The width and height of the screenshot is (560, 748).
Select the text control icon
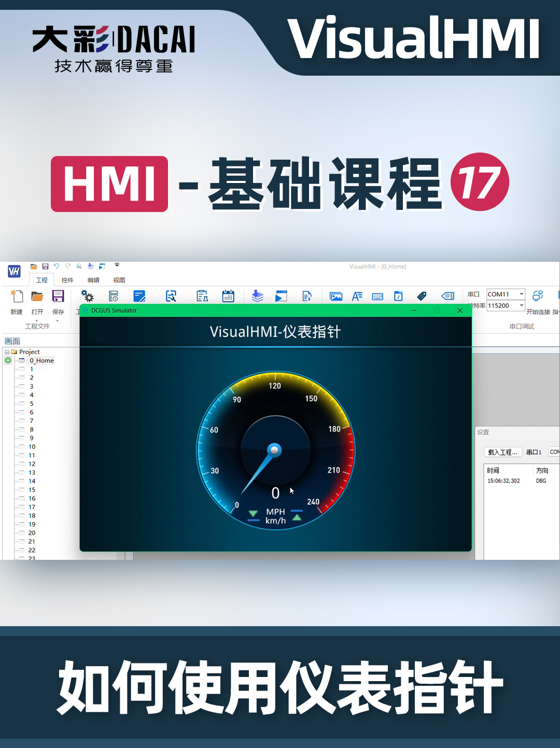click(x=356, y=296)
